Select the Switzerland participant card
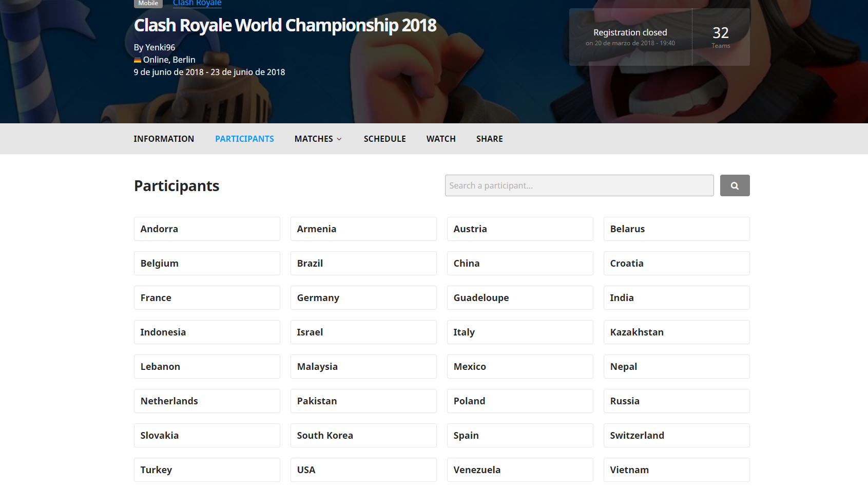868x486 pixels. pyautogui.click(x=677, y=436)
